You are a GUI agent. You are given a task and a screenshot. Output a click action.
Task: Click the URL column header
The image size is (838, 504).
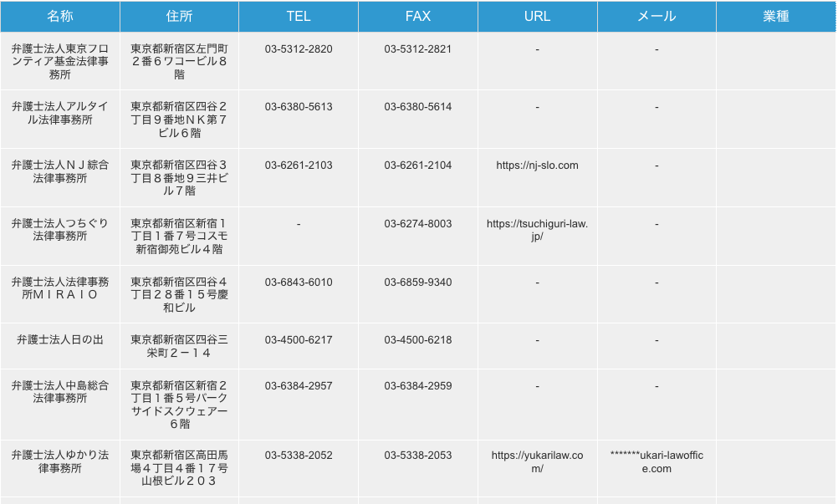pyautogui.click(x=537, y=17)
